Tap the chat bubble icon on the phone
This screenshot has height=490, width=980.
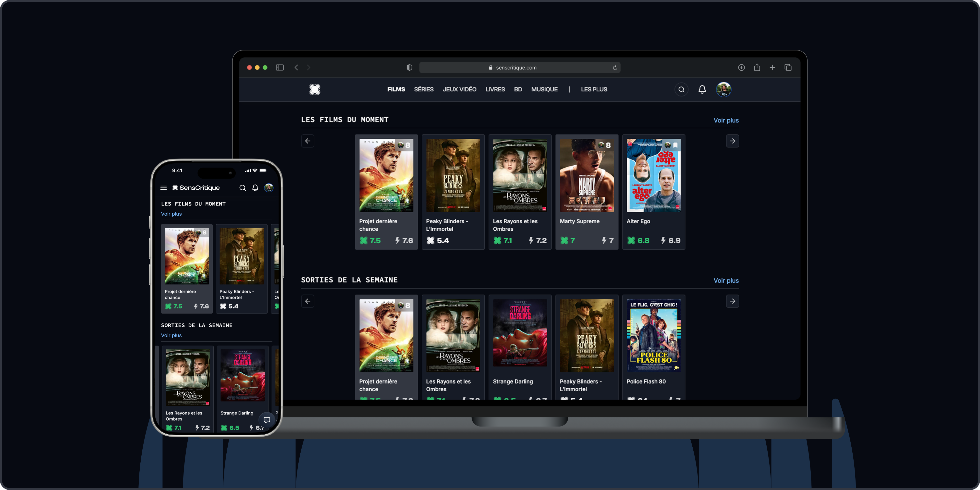[267, 420]
